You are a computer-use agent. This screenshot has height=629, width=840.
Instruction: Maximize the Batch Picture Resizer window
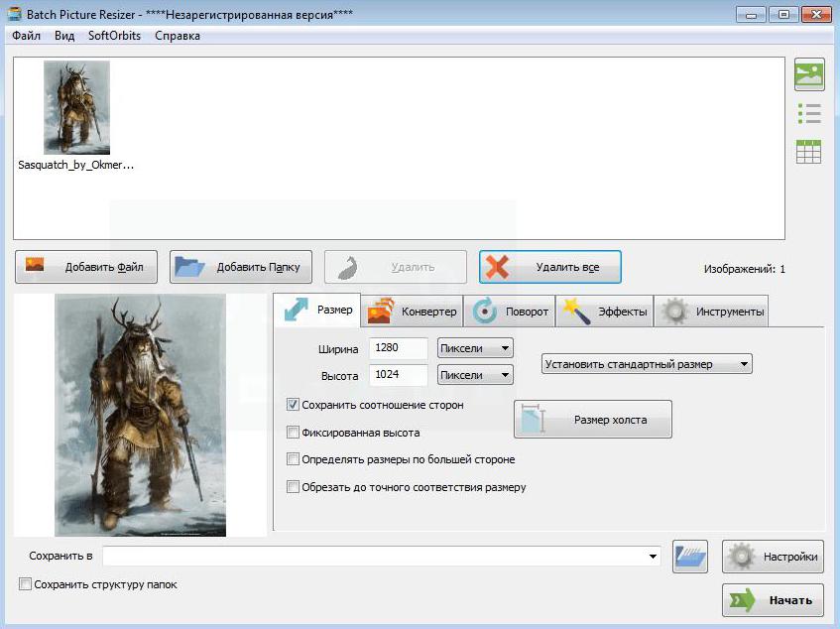(x=783, y=15)
